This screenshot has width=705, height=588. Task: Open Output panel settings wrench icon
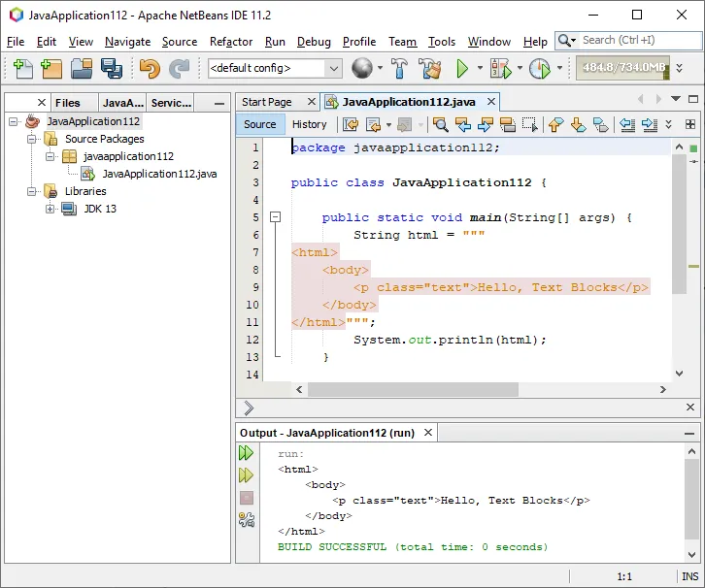[247, 520]
